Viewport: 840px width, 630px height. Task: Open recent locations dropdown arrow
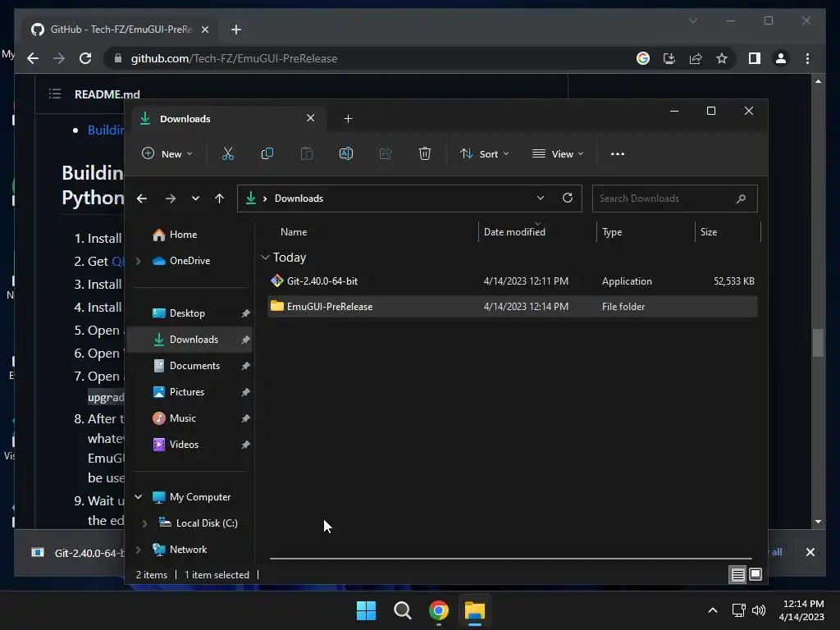(195, 199)
